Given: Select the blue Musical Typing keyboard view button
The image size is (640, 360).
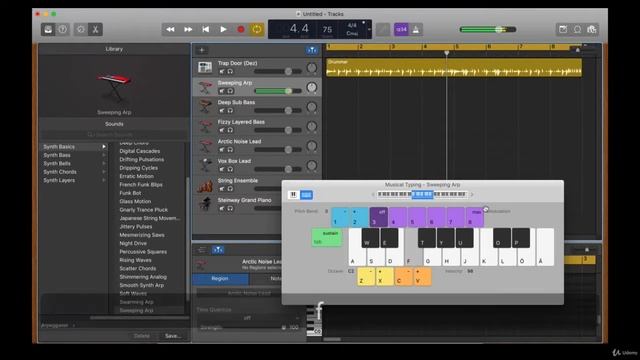Looking at the screenshot, I should point(307,195).
